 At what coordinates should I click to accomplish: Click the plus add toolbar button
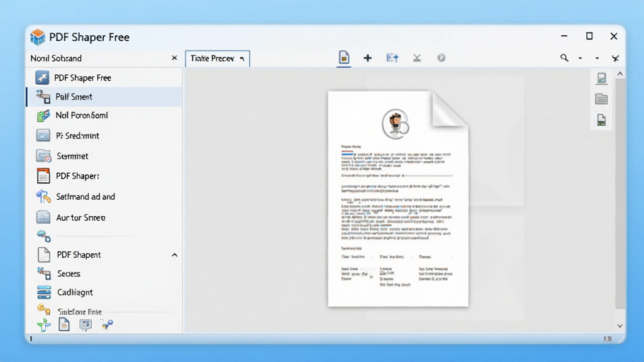pos(367,58)
